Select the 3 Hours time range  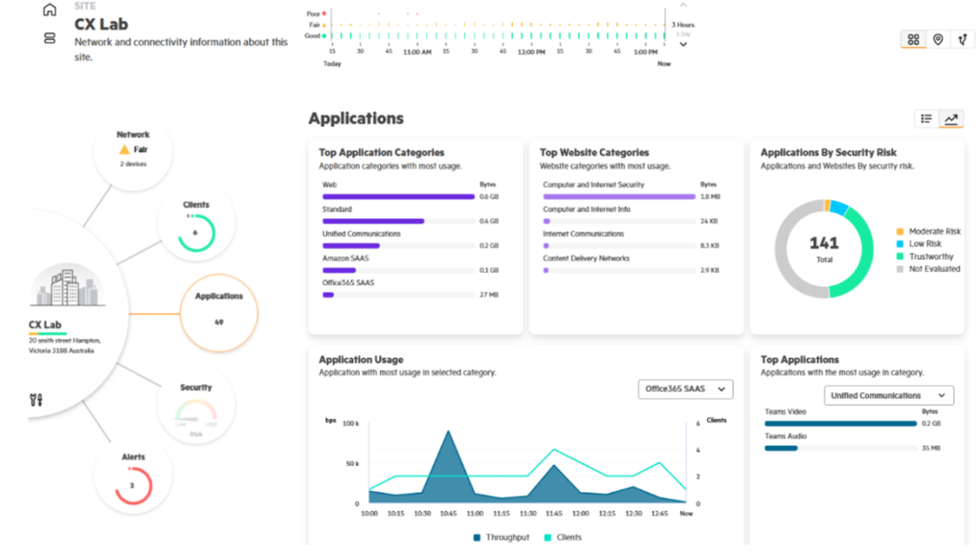(683, 24)
